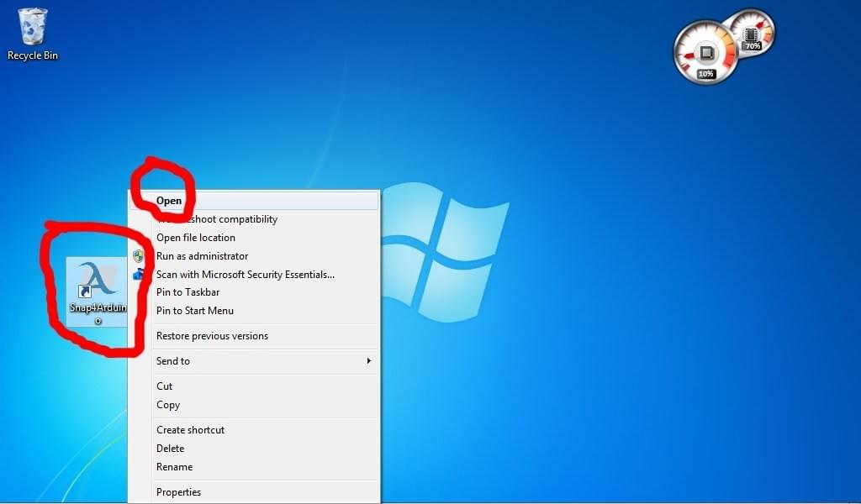Click the CPU usage gauge gadget

pyautogui.click(x=705, y=53)
